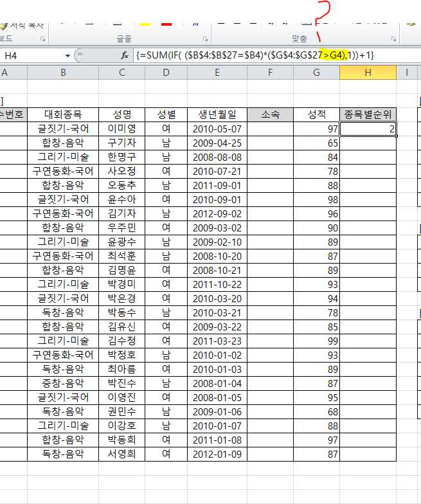The height and width of the screenshot is (504, 421).
Task: Click the Format Painter (서식 복사) icon
Action: coord(5,26)
